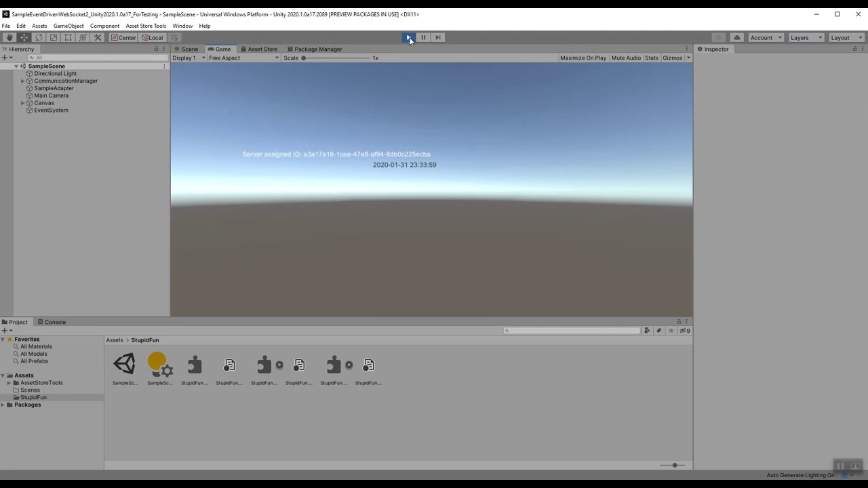Screen dimensions: 868x488
Task: Open the cloud services icon
Action: (736, 37)
